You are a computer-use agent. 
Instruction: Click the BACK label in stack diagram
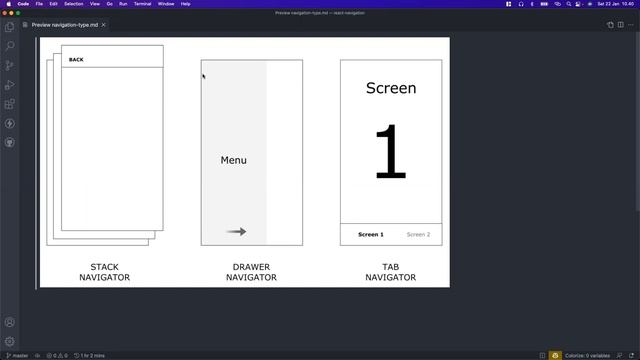[76, 60]
